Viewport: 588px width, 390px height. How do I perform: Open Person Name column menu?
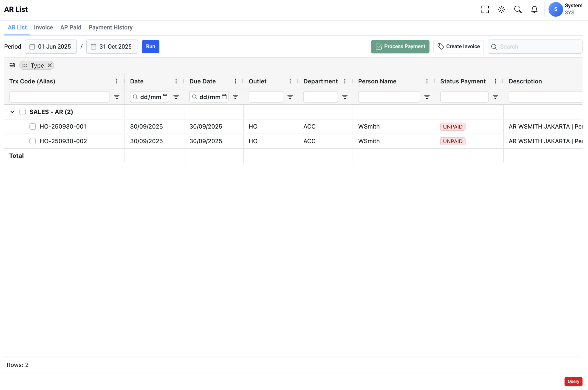(427, 81)
